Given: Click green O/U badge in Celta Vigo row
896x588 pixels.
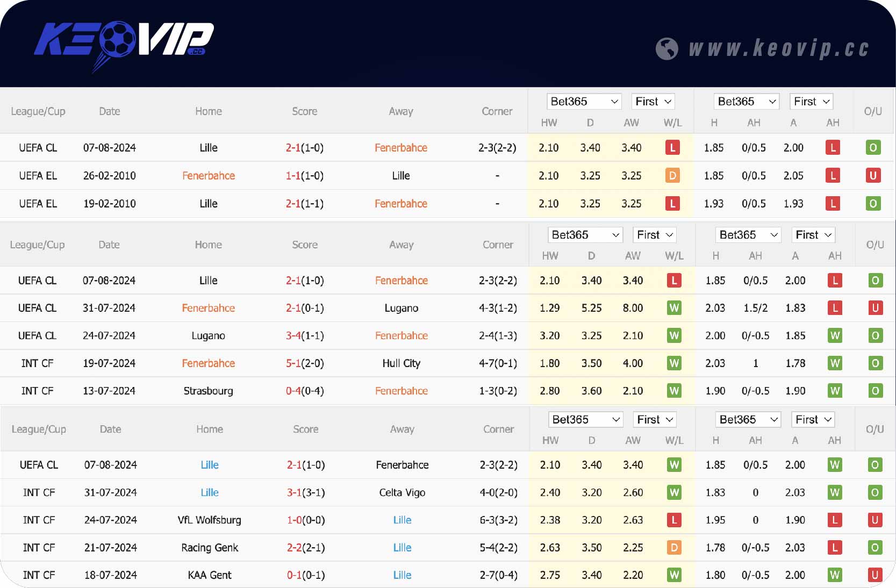Looking at the screenshot, I should [x=875, y=492].
